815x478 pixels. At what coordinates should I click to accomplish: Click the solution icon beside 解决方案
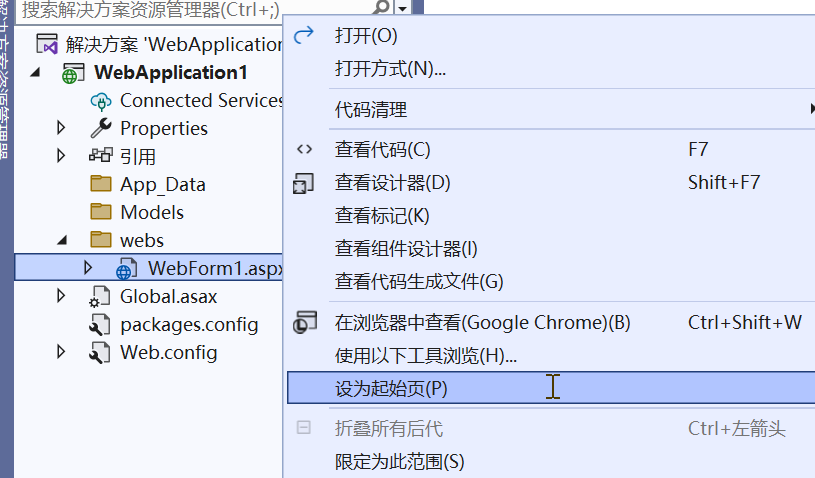pos(46,45)
